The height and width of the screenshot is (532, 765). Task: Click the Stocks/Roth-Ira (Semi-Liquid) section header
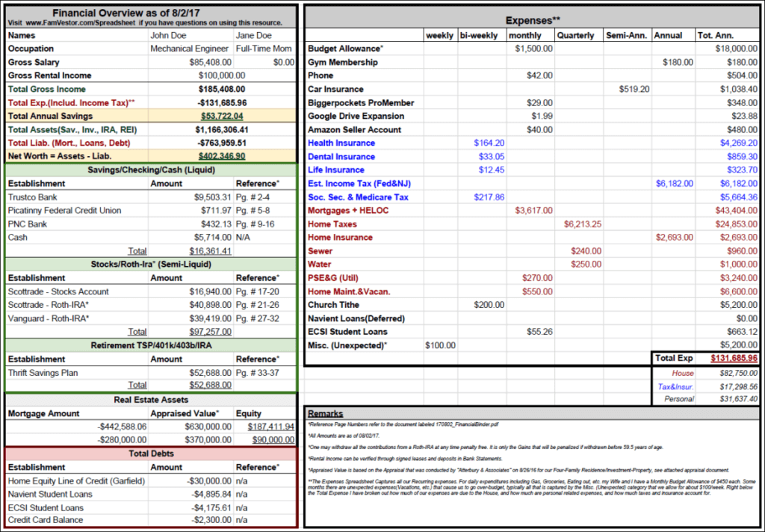151,264
